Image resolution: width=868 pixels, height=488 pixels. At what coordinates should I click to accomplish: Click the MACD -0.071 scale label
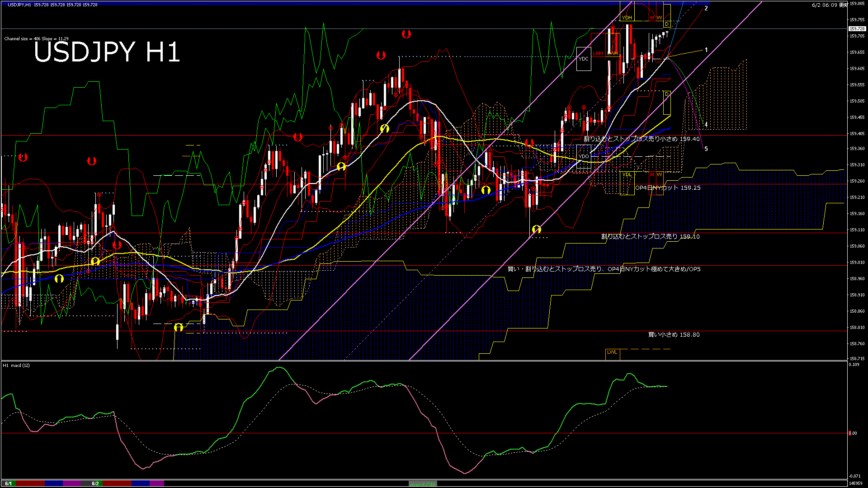tap(854, 476)
